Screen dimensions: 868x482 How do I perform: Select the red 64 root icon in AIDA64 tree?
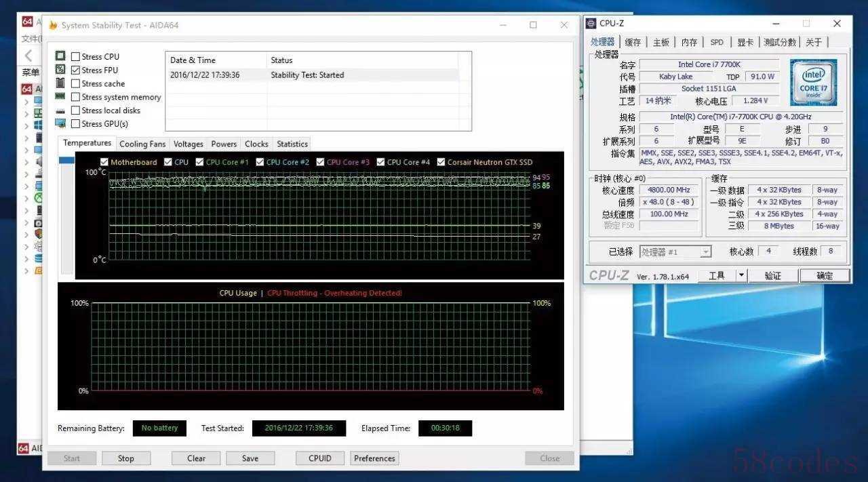[27, 89]
